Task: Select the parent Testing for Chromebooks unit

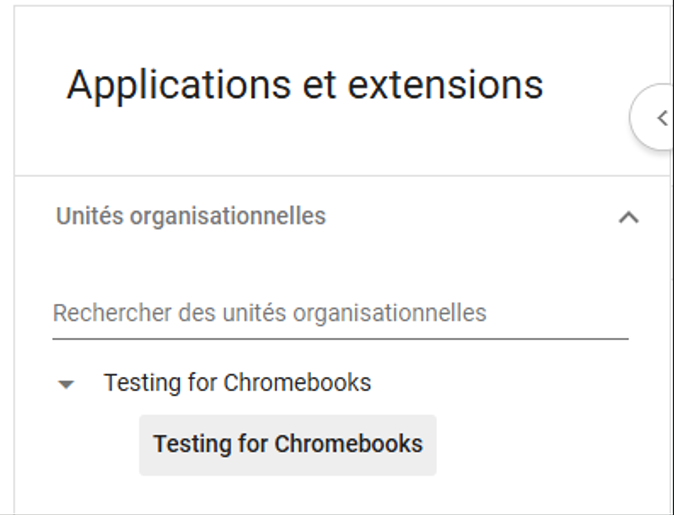Action: [x=237, y=383]
